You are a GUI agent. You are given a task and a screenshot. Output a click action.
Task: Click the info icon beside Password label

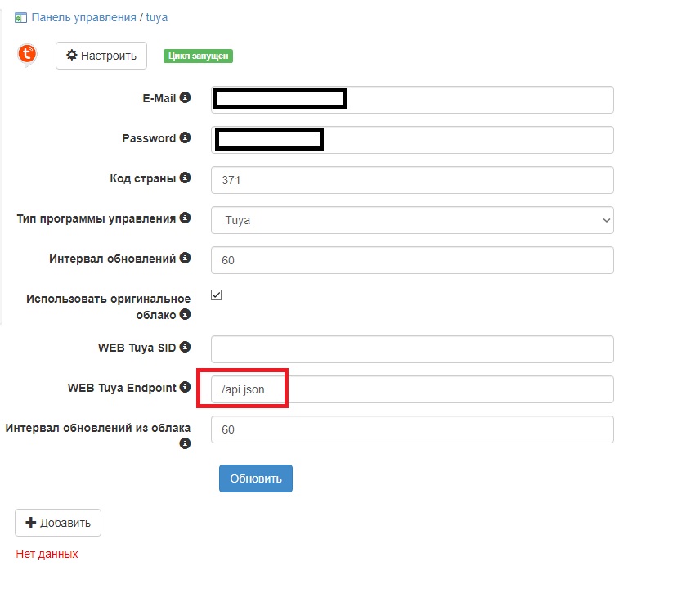pos(186,137)
